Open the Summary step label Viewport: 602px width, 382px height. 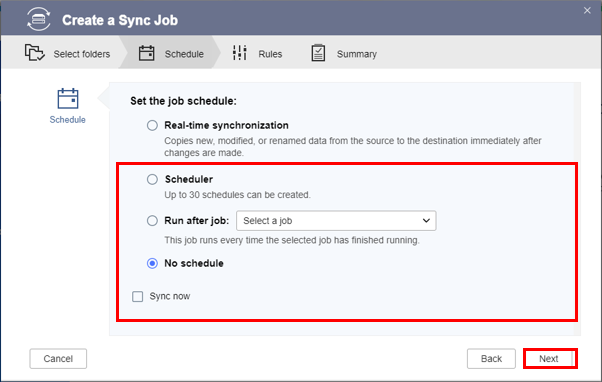(x=357, y=54)
